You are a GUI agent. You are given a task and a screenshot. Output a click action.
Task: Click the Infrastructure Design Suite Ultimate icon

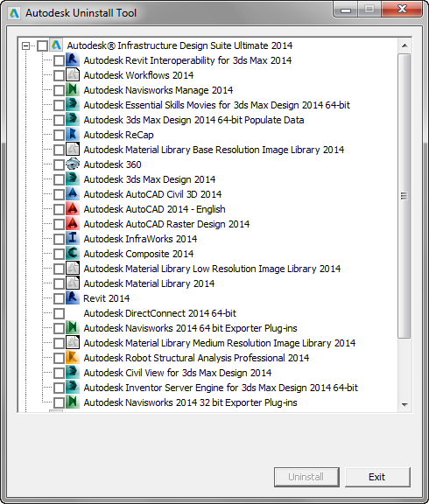pyautogui.click(x=56, y=45)
